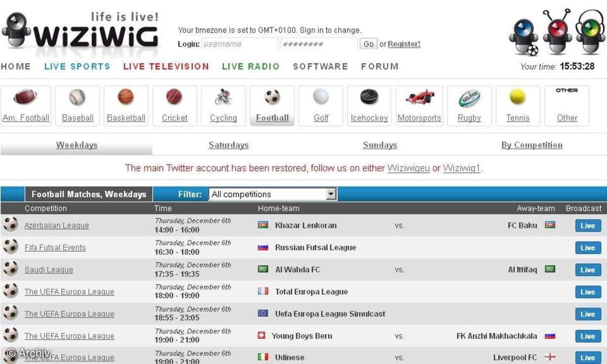Focus the password login field
This screenshot has height=364, width=607.
tap(319, 44)
